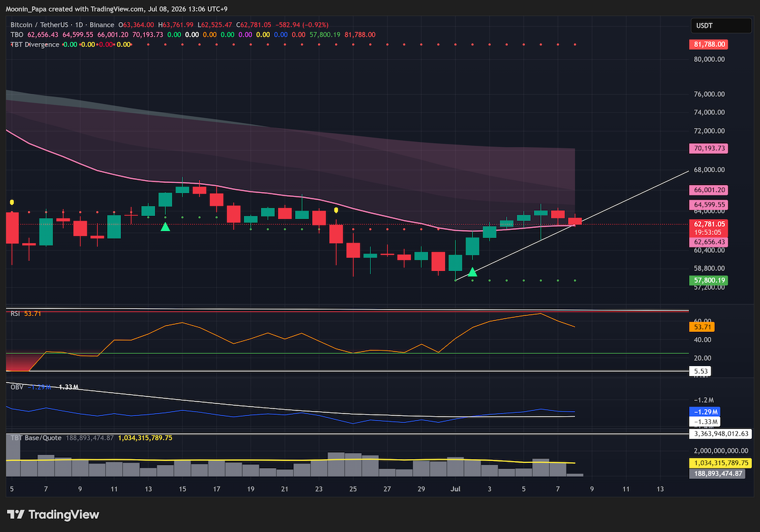The width and height of the screenshot is (760, 532).
Task: Click the green triangle above the white trendline start
Action: [x=472, y=272]
